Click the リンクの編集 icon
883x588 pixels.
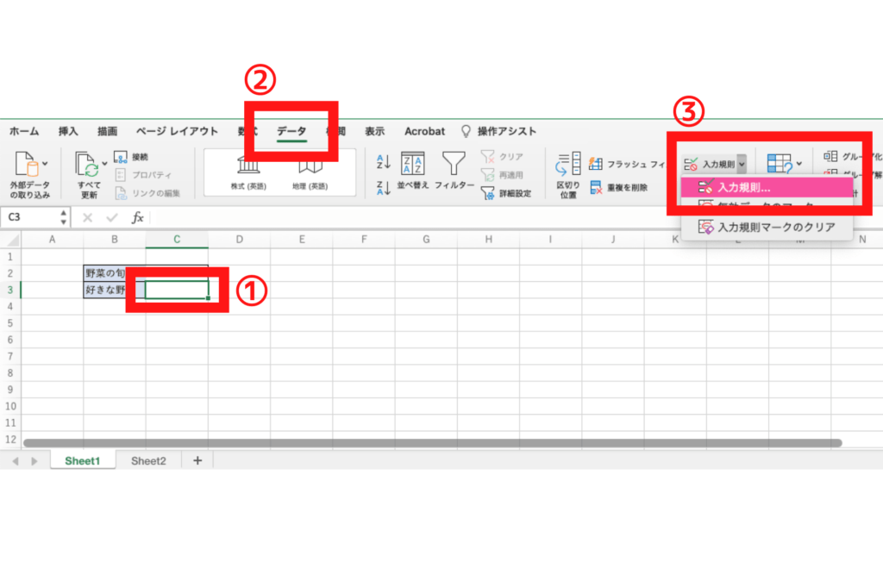click(x=121, y=193)
